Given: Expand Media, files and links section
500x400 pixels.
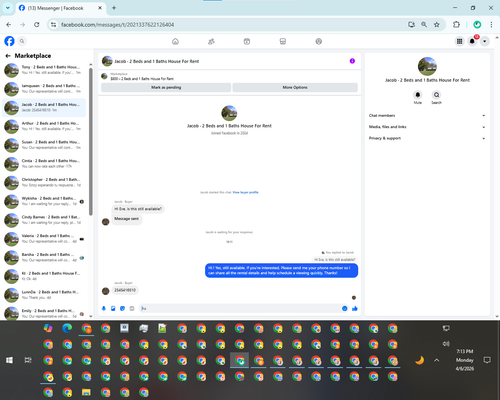Looking at the screenshot, I should tap(427, 127).
